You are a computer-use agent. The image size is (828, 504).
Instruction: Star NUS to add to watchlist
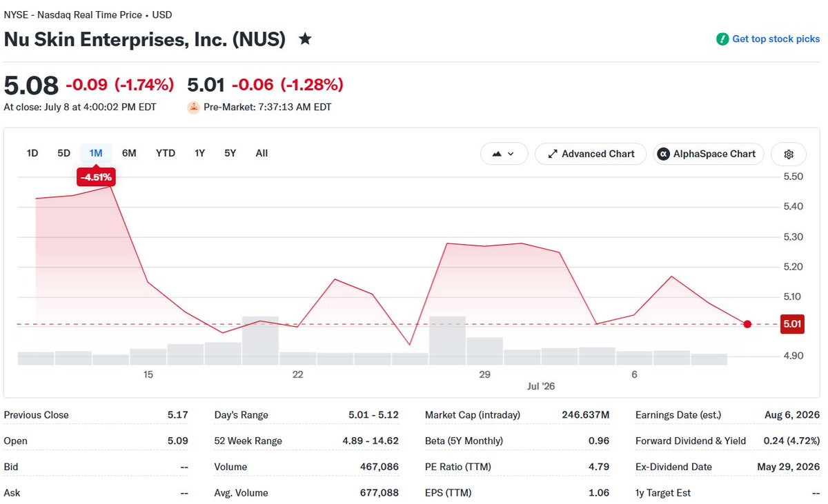coord(305,39)
